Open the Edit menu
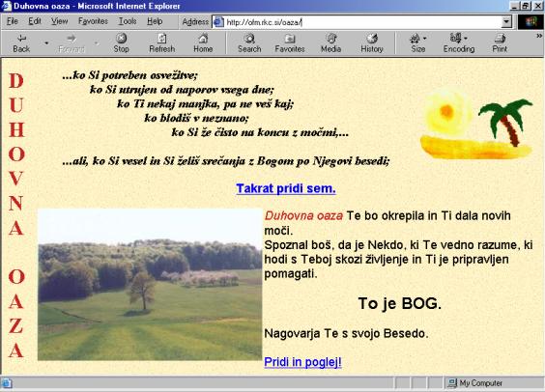The height and width of the screenshot is (392, 545). pos(35,21)
